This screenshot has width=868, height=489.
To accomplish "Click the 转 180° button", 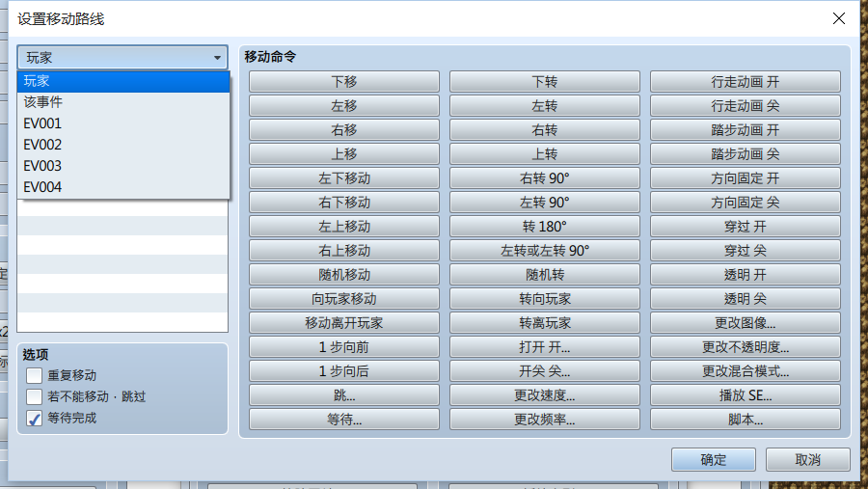I will 545,226.
